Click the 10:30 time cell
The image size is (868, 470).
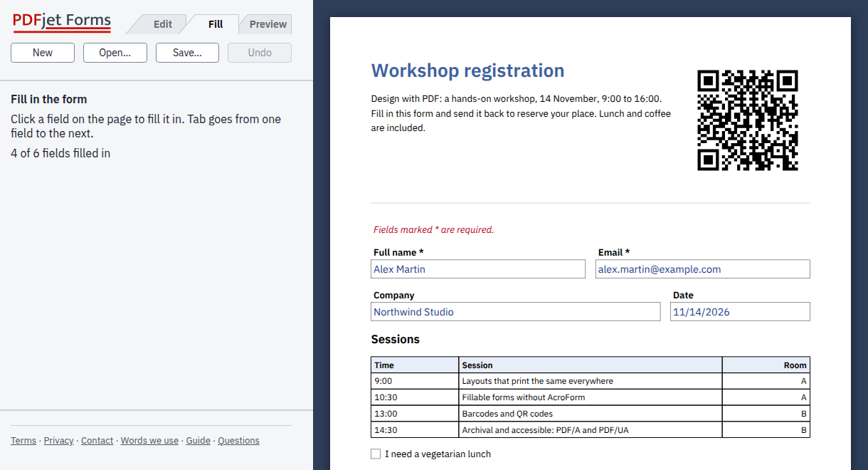click(415, 397)
